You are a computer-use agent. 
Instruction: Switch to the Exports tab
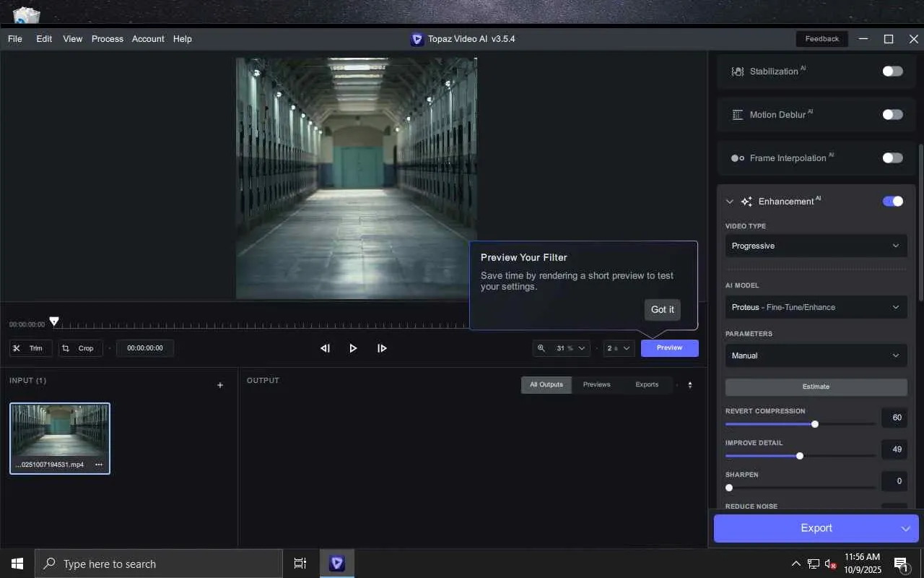[x=647, y=384]
